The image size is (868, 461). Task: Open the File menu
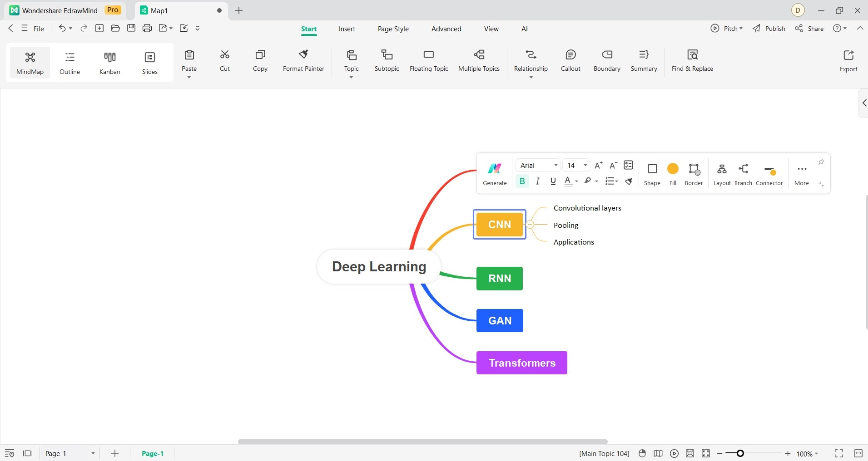point(33,29)
